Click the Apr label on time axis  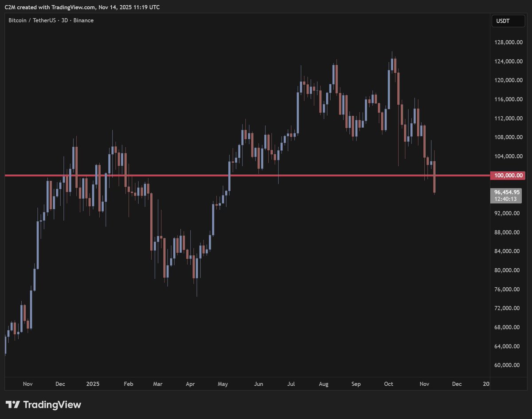coord(190,384)
